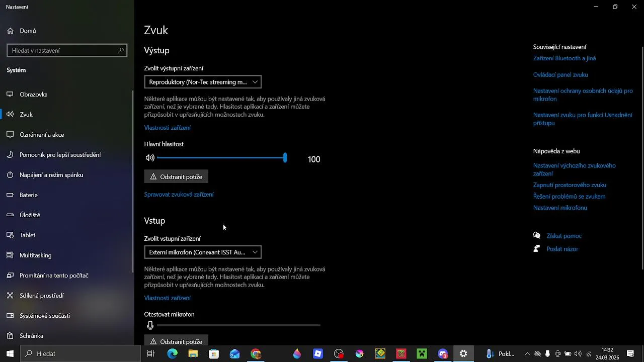Screen dimensions: 644x362
Task: Open the Domů home page
Action: tap(21, 31)
